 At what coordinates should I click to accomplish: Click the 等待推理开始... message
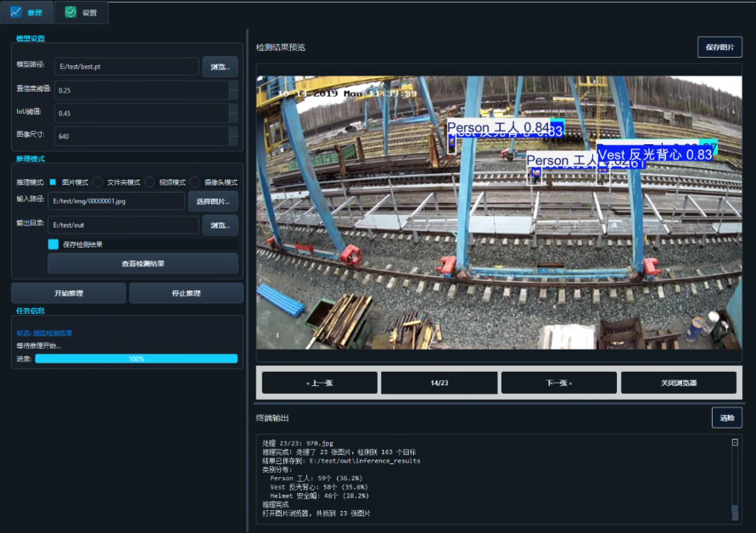[38, 345]
